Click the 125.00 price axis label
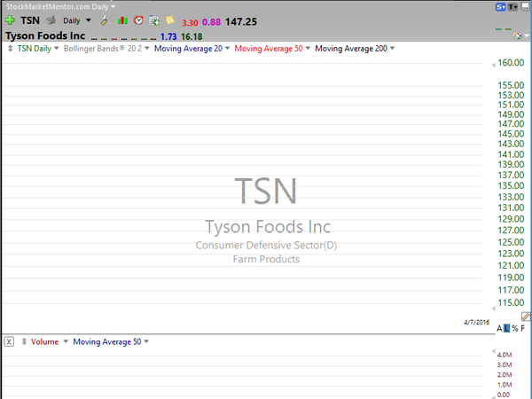532x399 pixels. click(511, 242)
